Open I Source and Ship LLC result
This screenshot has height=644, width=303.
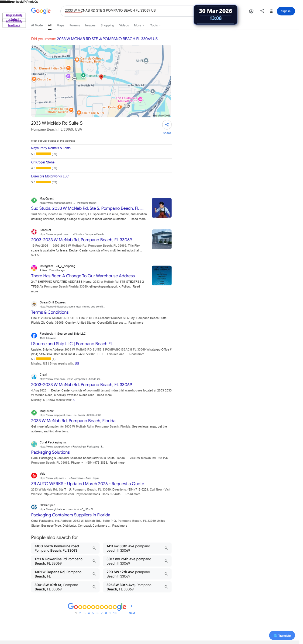(x=72, y=344)
